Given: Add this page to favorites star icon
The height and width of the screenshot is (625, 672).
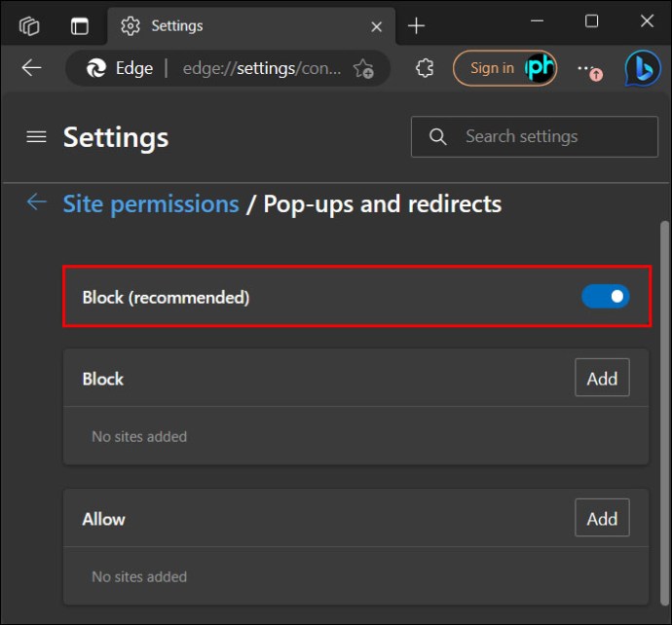Looking at the screenshot, I should tap(363, 68).
